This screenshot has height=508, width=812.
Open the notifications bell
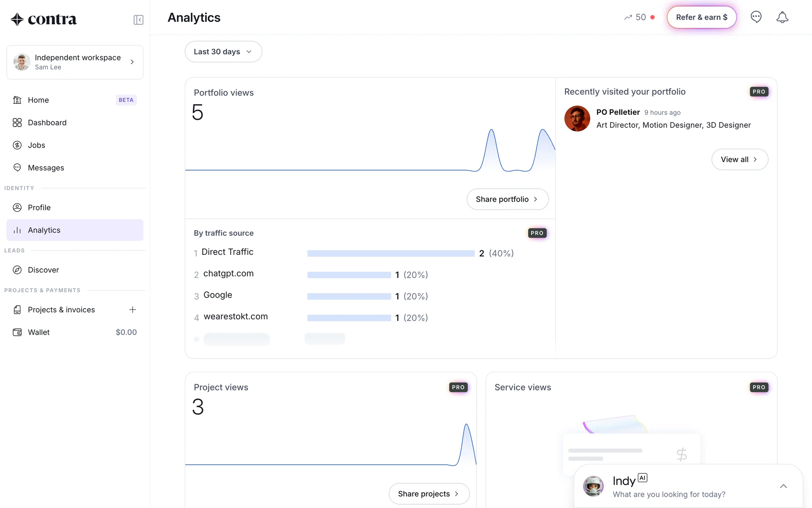coord(782,17)
